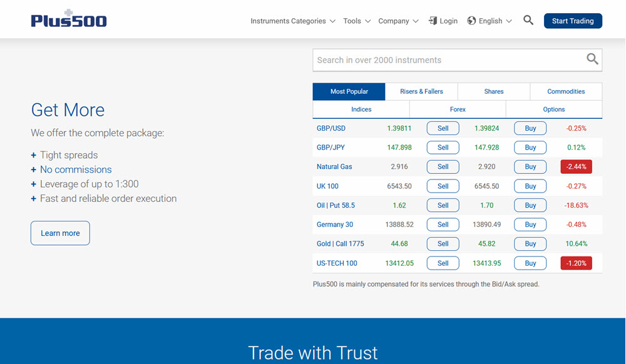Click the Plus500 logo
This screenshot has width=626, height=364.
(x=69, y=19)
